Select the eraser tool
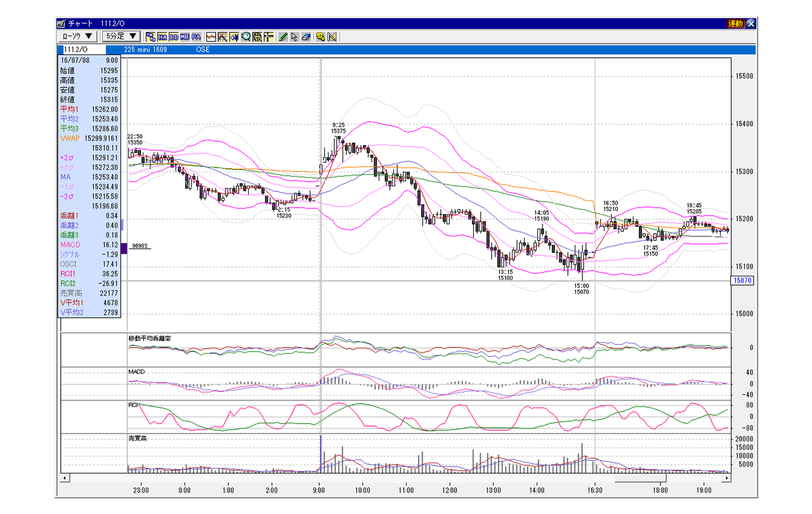This screenshot has height=514, width=812. click(x=306, y=37)
